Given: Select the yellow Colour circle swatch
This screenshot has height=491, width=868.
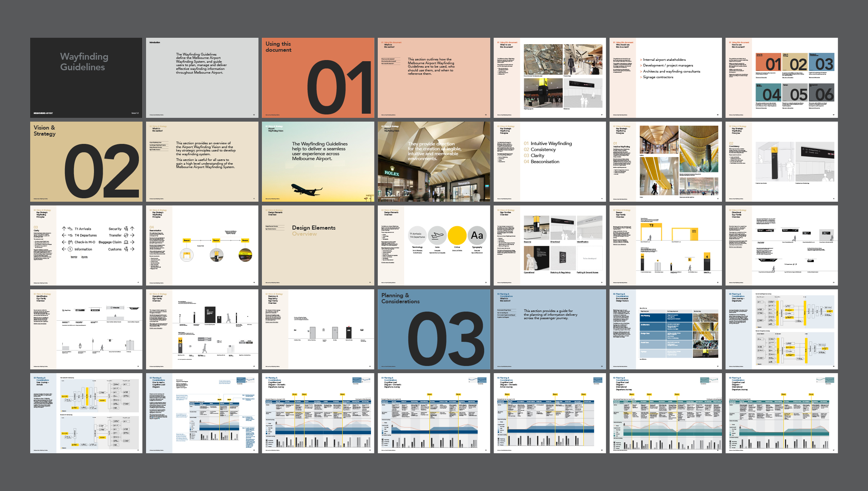Looking at the screenshot, I should click(x=457, y=236).
